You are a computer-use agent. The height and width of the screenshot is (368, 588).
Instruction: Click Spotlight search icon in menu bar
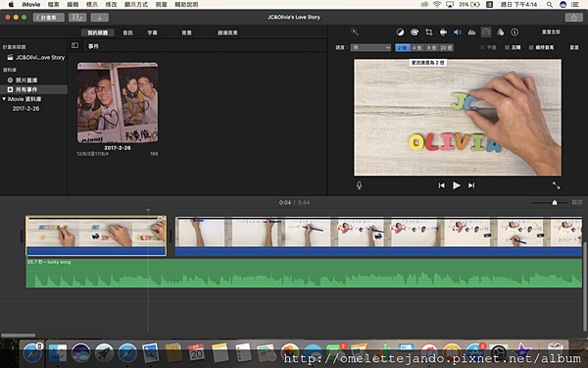click(550, 5)
